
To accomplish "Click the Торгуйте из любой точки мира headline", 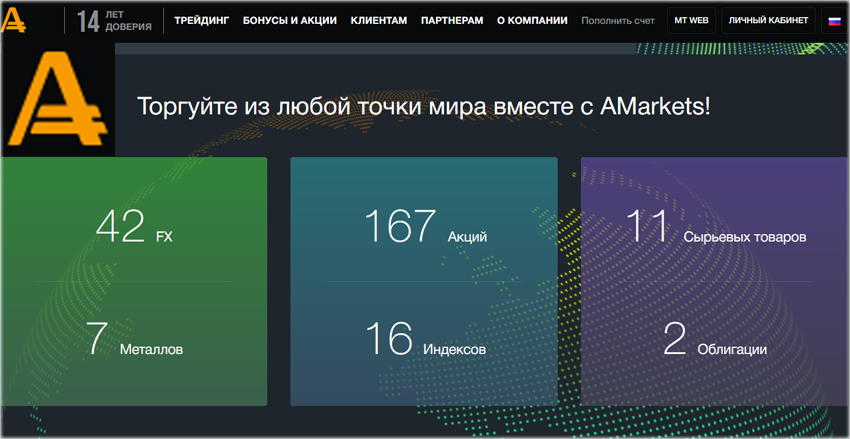I will pyautogui.click(x=424, y=106).
